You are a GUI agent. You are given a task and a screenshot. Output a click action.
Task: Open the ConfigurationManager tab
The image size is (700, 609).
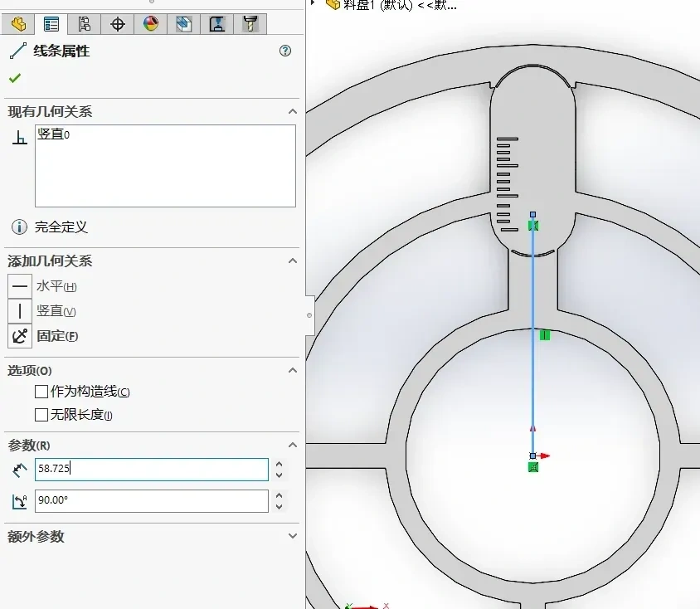tap(85, 24)
